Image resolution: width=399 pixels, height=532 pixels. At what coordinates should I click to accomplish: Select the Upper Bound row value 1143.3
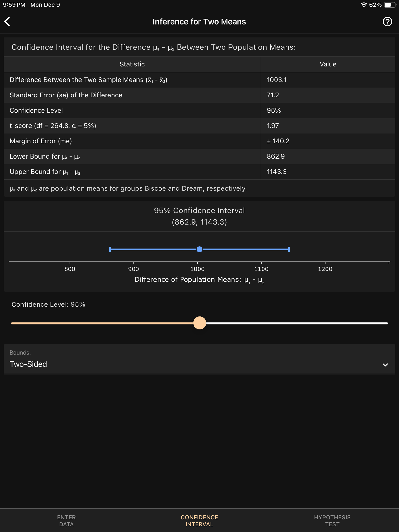click(x=277, y=172)
